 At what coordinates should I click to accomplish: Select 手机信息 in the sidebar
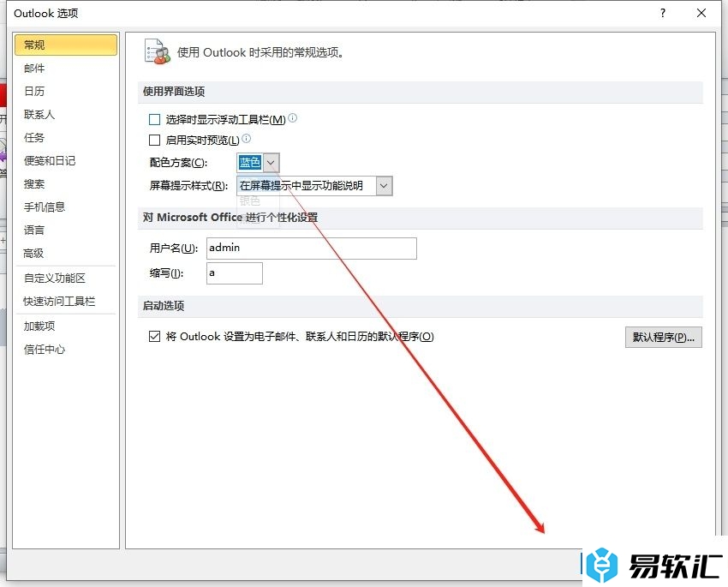(45, 207)
